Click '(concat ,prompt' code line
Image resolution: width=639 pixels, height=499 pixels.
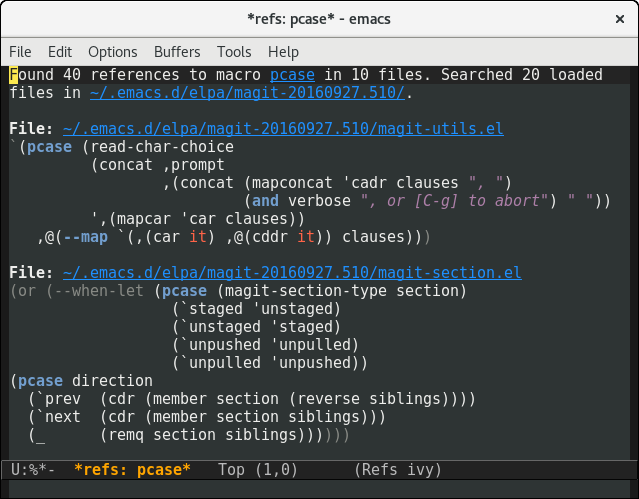157,165
